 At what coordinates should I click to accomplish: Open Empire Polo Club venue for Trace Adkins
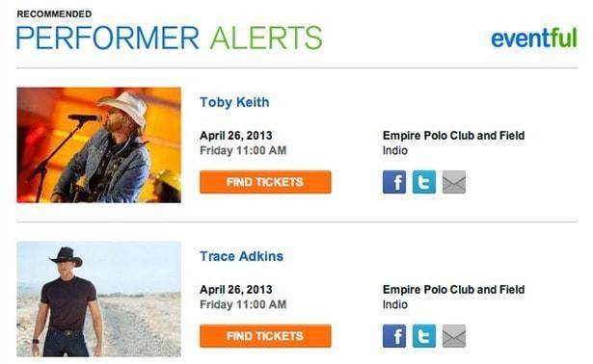[453, 290]
